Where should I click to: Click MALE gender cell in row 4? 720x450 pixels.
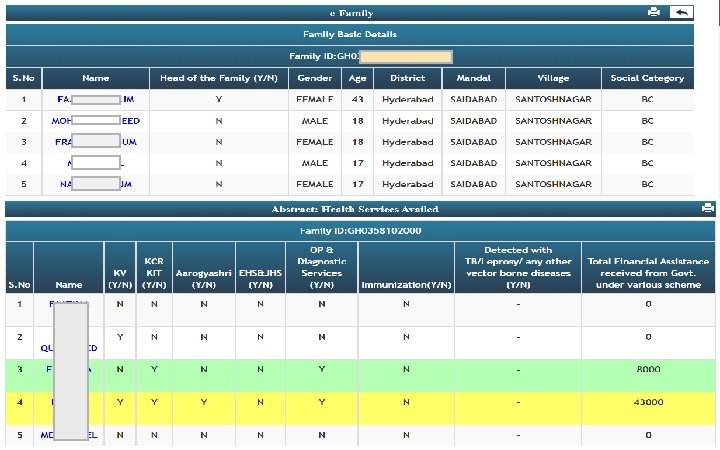(315, 163)
